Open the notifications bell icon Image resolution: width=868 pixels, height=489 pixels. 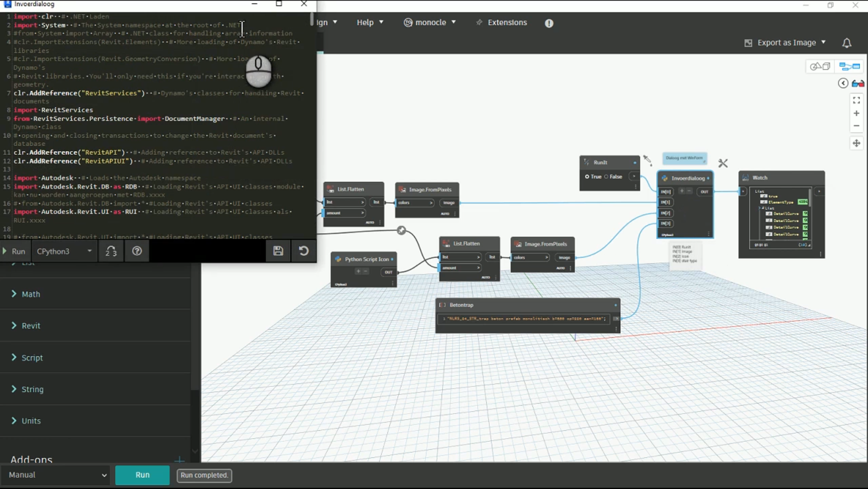[847, 43]
